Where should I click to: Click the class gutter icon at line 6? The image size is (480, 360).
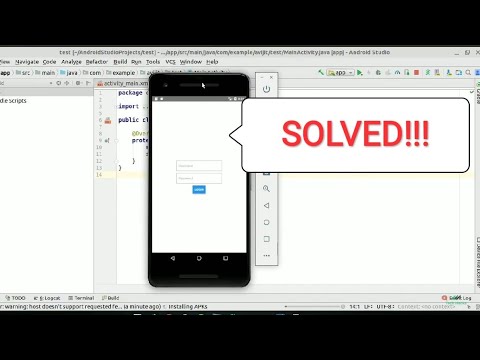coord(108,120)
